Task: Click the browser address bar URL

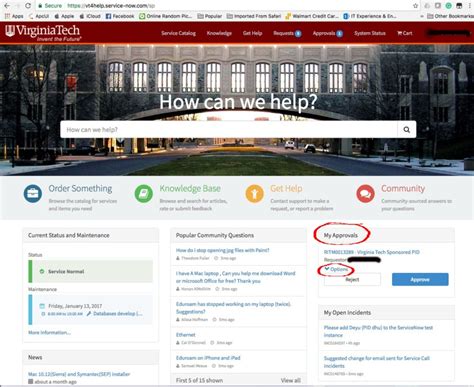Action: 111,6
